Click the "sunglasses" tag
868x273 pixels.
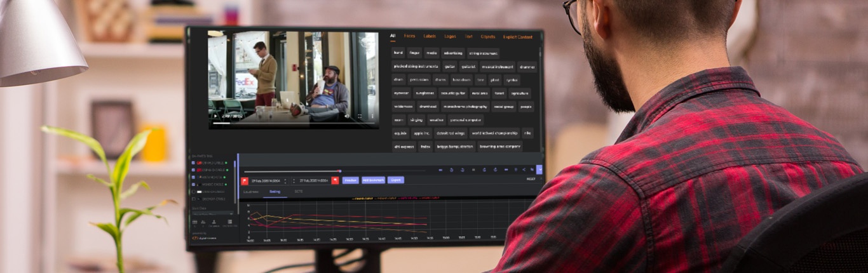pos(425,93)
